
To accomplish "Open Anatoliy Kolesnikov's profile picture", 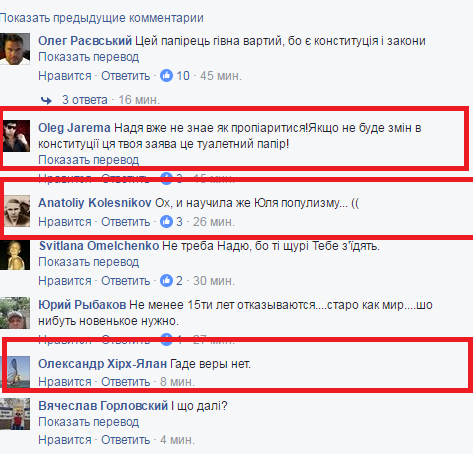I will point(17,211).
